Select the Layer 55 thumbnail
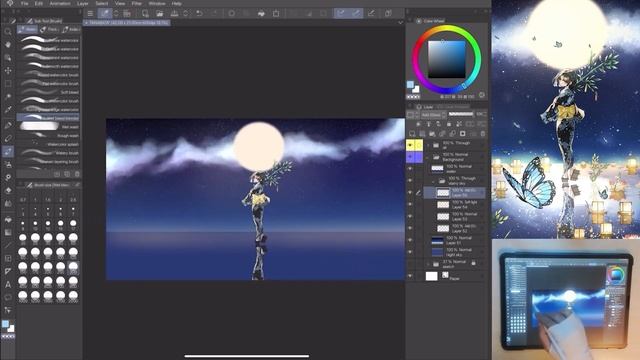The height and width of the screenshot is (360, 640). (443, 193)
